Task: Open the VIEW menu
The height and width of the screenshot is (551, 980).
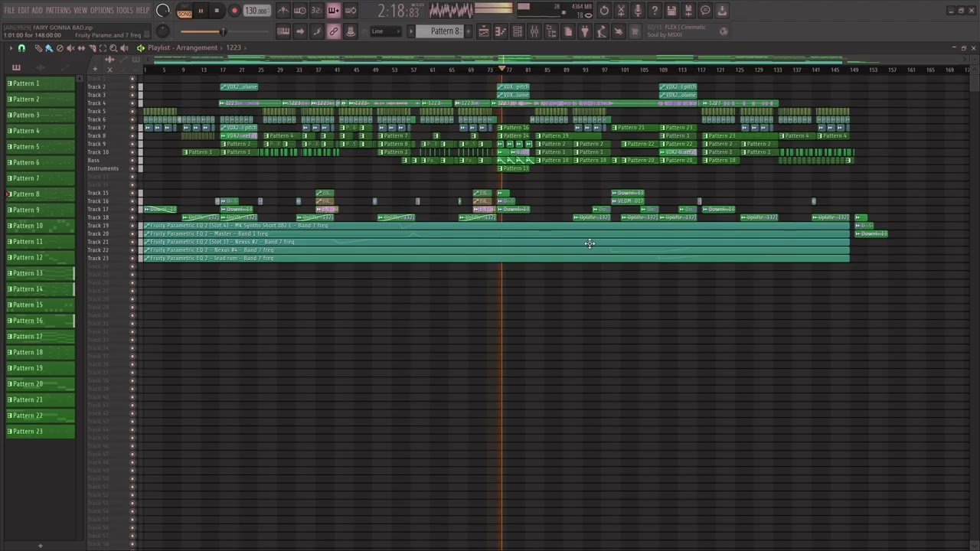Action: [80, 10]
